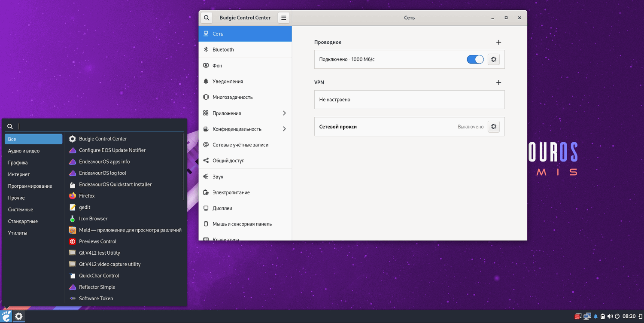Launch Software Token from the menu

click(x=125, y=298)
